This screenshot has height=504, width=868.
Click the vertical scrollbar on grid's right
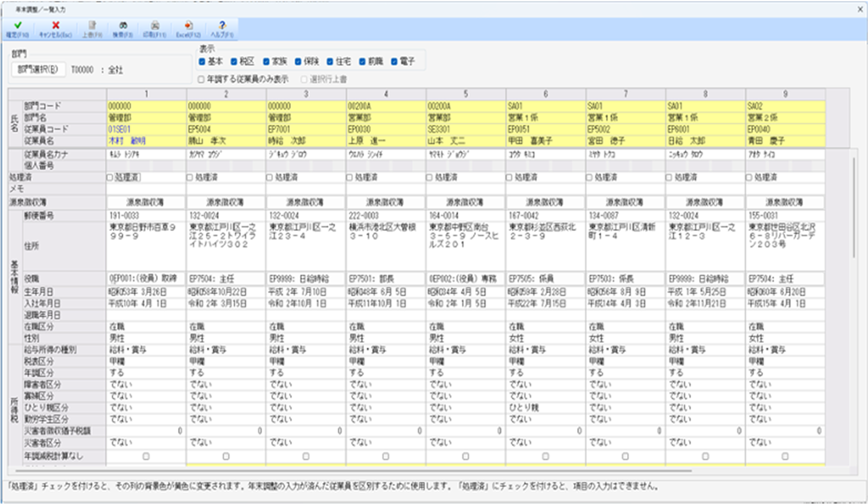pyautogui.click(x=854, y=206)
